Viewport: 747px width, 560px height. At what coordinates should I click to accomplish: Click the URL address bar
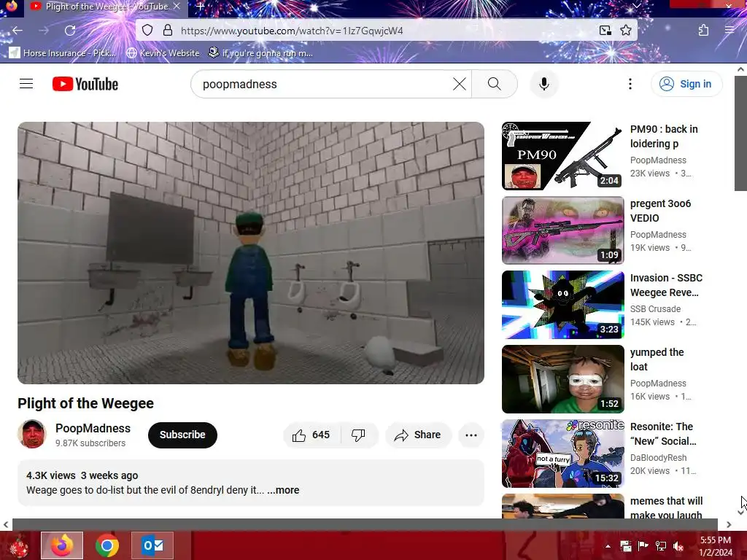coord(387,31)
